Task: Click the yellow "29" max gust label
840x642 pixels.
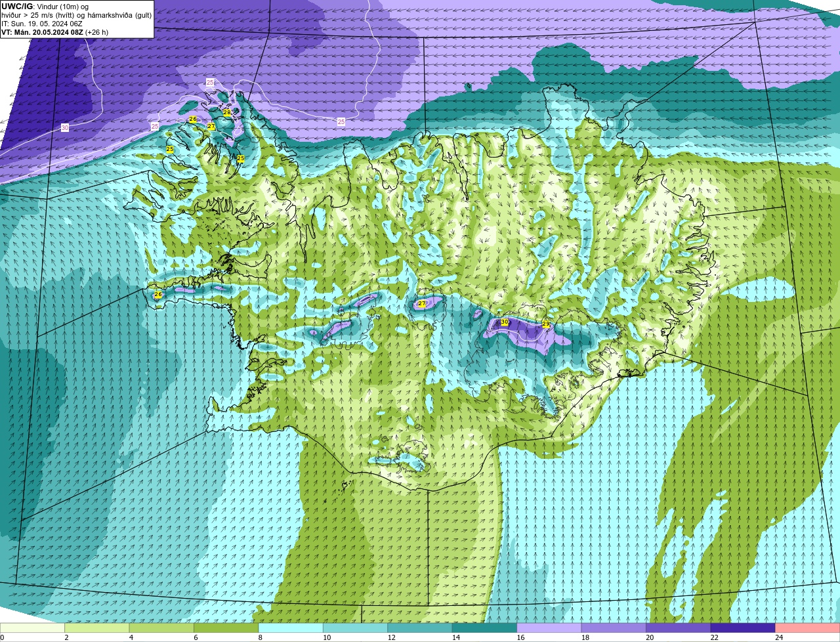Action: coord(546,324)
